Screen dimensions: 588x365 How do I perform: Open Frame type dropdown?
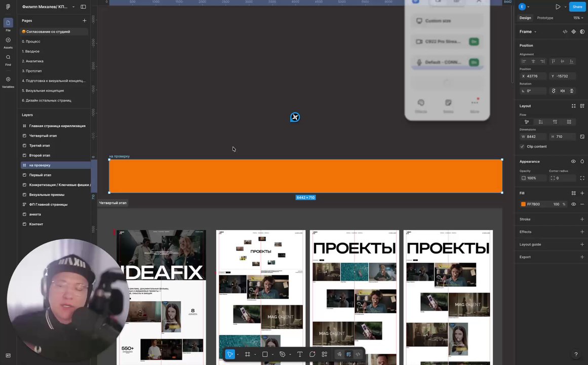[528, 31]
